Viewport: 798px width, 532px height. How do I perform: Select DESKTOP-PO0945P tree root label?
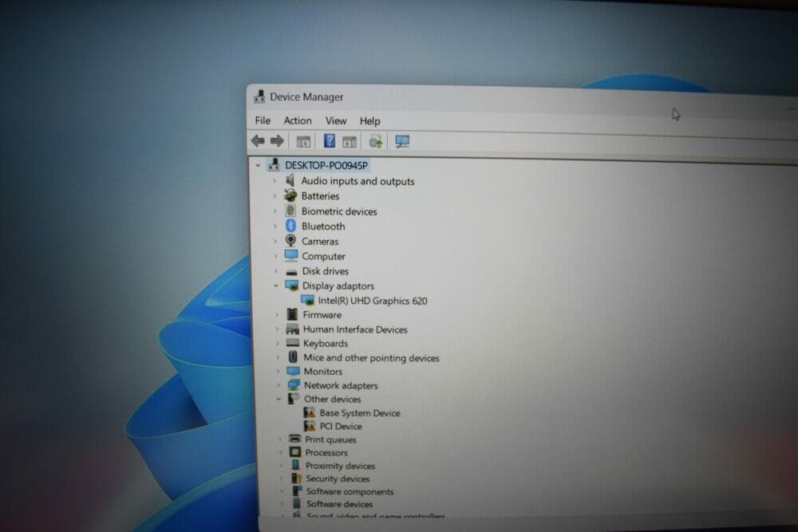pos(326,165)
